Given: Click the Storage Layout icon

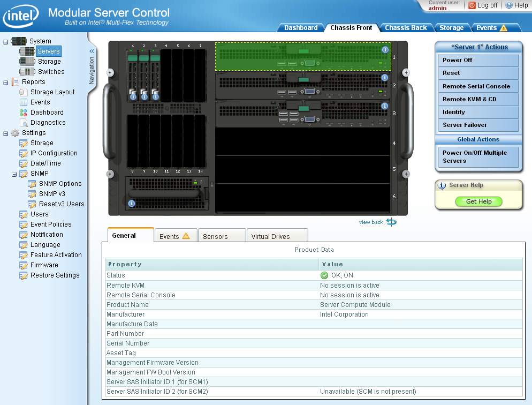Looking at the screenshot, I should coord(24,92).
